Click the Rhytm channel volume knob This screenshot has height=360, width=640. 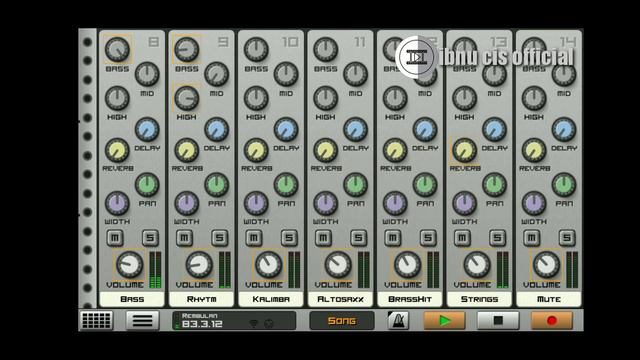point(199,264)
